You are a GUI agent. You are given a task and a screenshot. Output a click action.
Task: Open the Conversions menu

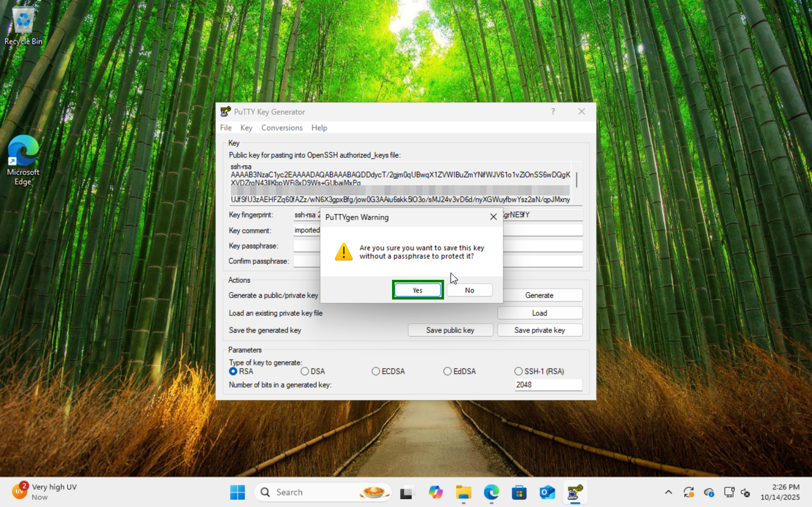tap(281, 128)
